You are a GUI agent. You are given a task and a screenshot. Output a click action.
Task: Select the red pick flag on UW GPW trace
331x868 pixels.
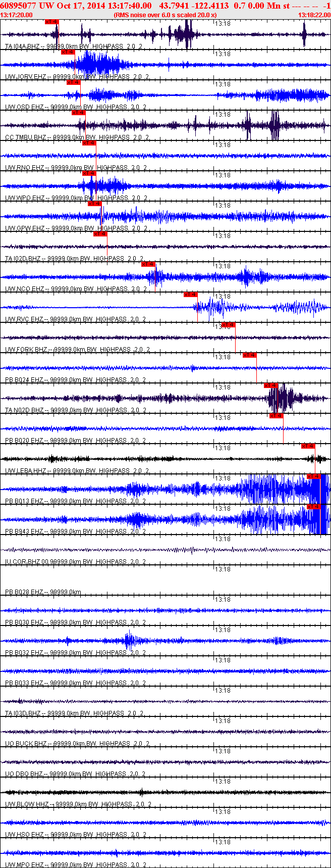pos(94,204)
